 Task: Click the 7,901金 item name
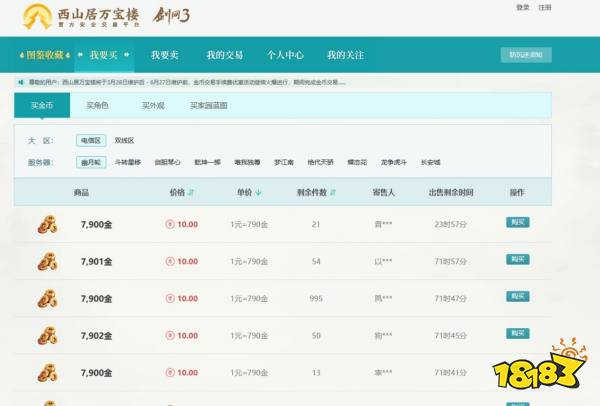(x=96, y=262)
